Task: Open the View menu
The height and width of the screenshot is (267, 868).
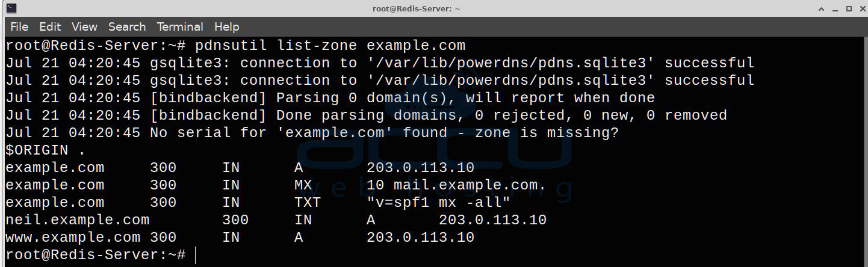Action: click(84, 26)
